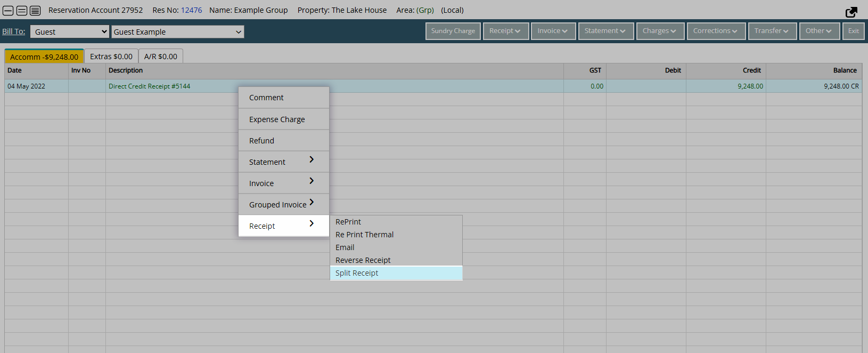Click the collapse view icon at top left
This screenshot has width=868, height=353.
coord(9,10)
